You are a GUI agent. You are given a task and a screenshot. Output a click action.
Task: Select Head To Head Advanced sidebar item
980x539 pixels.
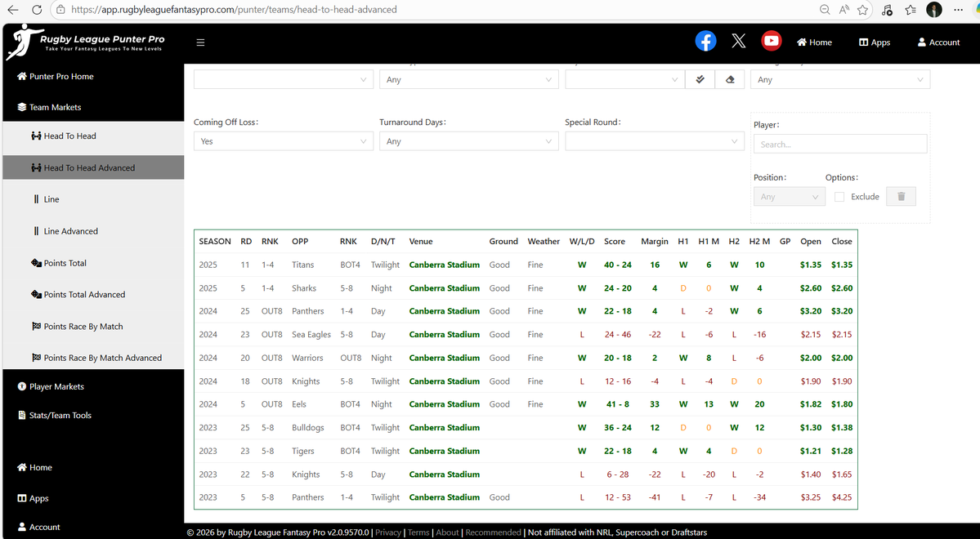point(93,167)
